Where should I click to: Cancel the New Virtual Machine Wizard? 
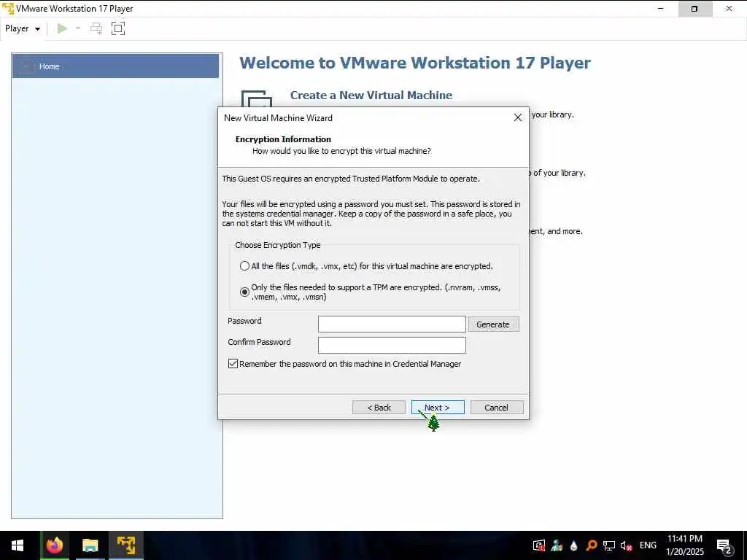tap(496, 408)
